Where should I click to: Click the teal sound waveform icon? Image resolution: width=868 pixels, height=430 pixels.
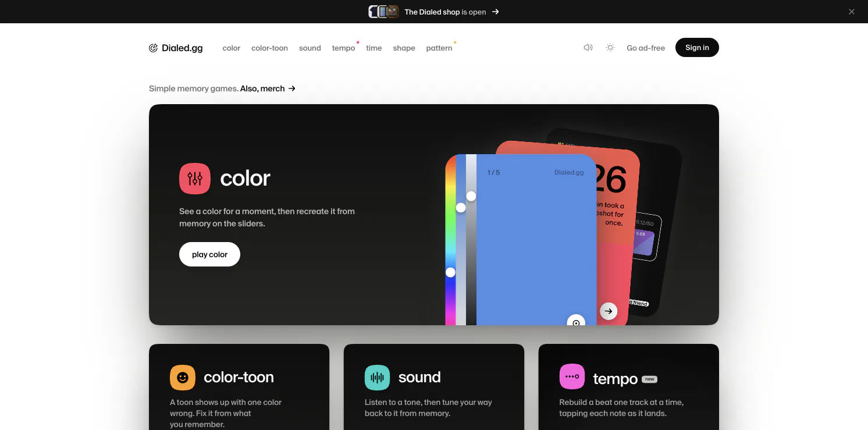tap(378, 377)
